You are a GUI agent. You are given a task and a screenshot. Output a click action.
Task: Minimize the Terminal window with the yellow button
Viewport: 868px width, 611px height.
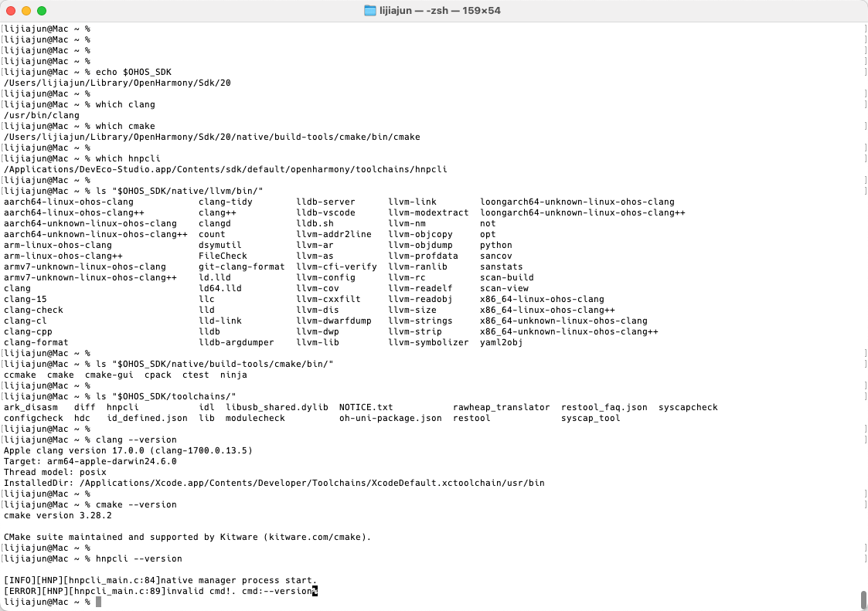pyautogui.click(x=26, y=11)
